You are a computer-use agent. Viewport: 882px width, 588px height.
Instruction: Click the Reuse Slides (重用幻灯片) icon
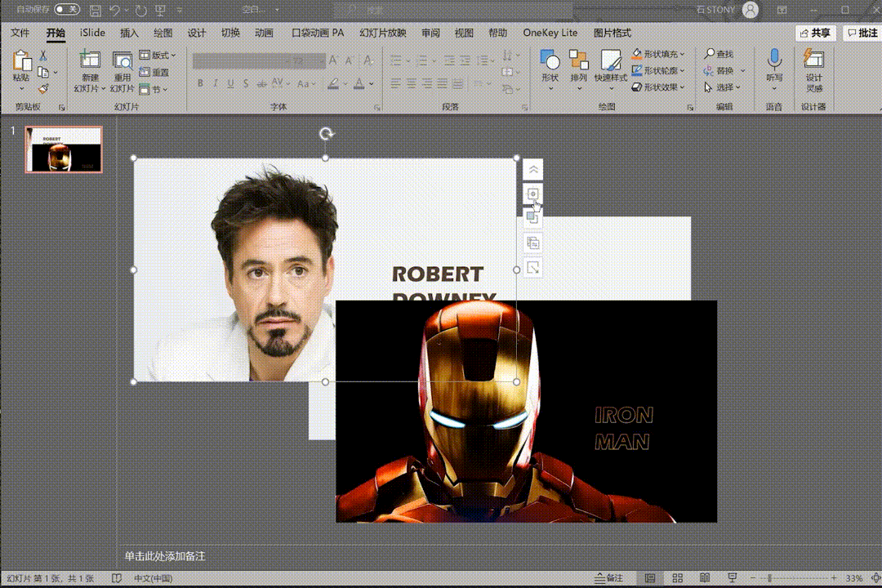(122, 61)
